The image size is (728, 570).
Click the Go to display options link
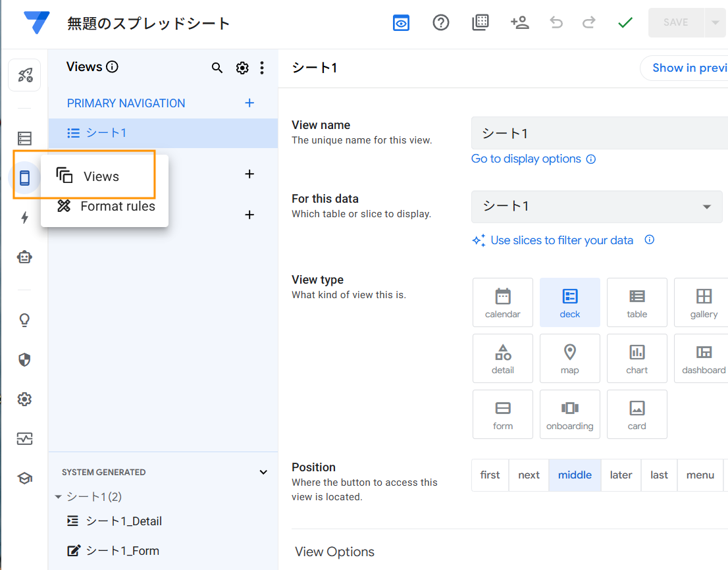click(526, 159)
